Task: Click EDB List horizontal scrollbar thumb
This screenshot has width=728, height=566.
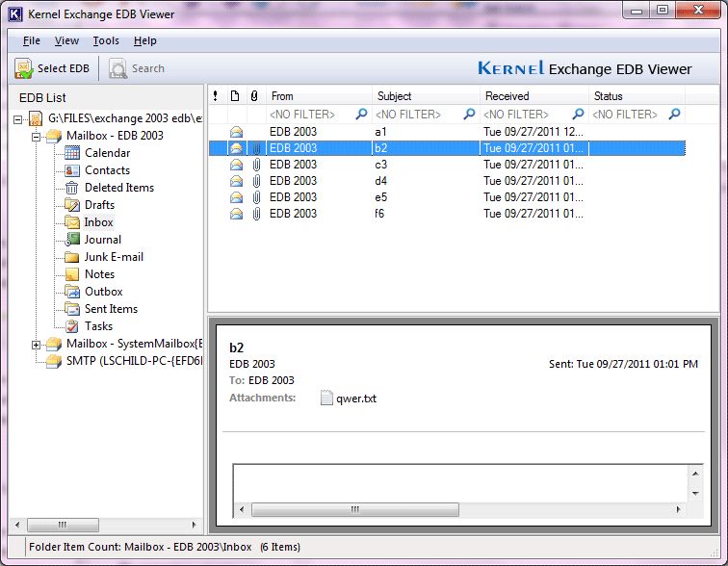Action: 63,526
